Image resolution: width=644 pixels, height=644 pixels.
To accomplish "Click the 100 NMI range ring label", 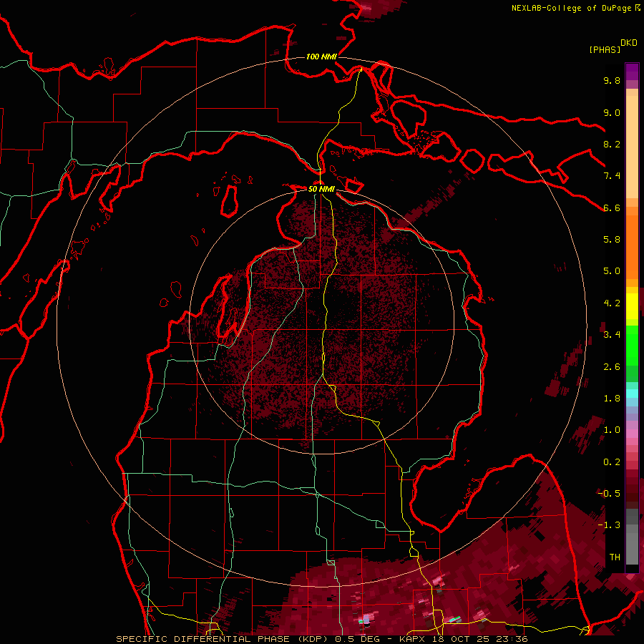I will tap(321, 57).
